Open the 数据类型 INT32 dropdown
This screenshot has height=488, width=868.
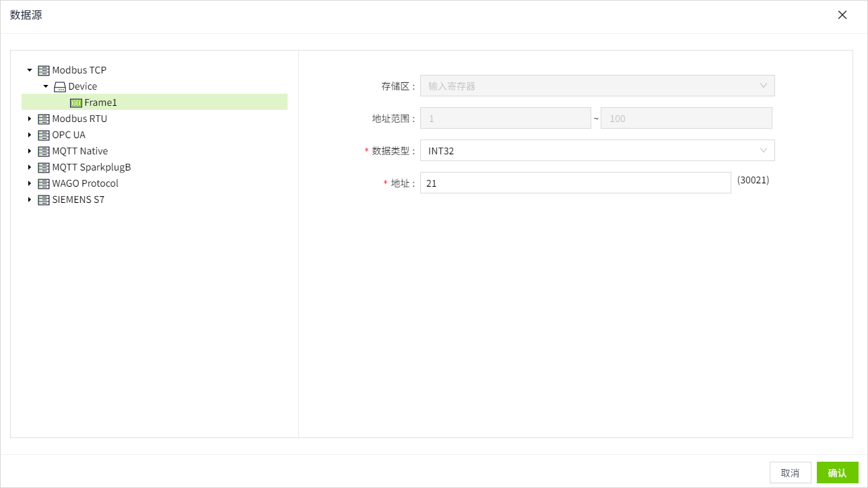click(x=597, y=150)
